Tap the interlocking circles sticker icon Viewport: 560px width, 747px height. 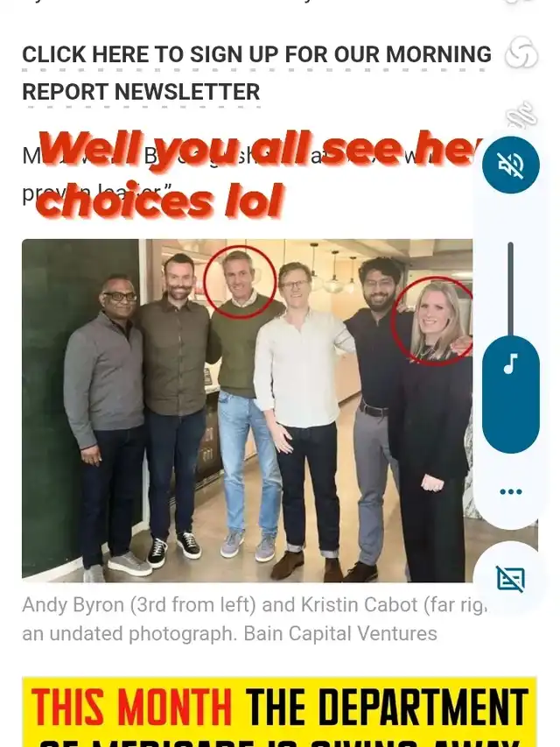coord(521,53)
